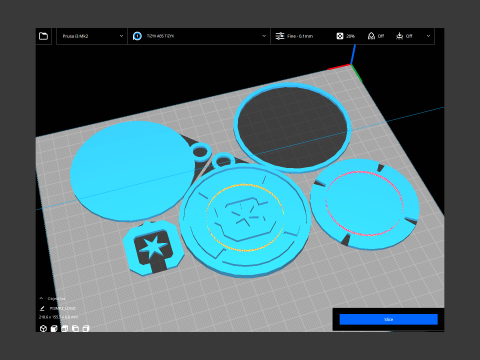Select the small octagon star keychain model

coord(153,248)
